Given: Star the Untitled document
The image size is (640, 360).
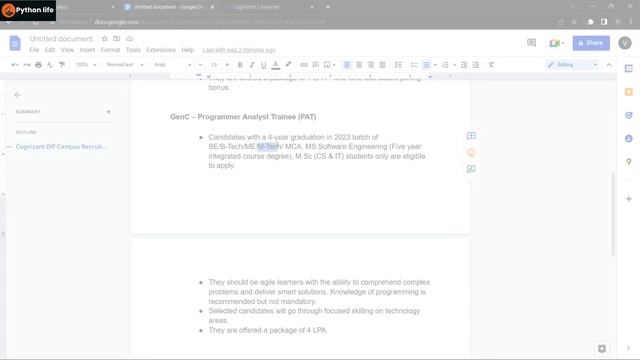Looking at the screenshot, I should pyautogui.click(x=104, y=39).
